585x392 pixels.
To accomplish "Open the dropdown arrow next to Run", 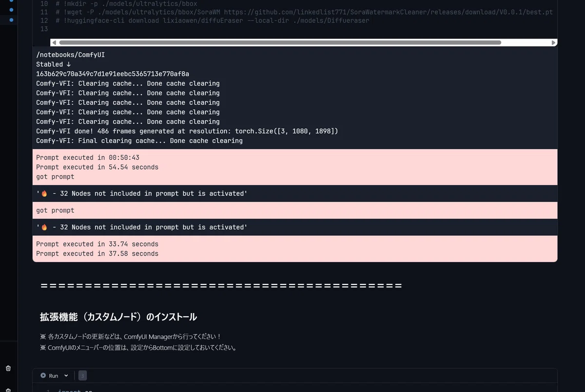I will [x=66, y=375].
